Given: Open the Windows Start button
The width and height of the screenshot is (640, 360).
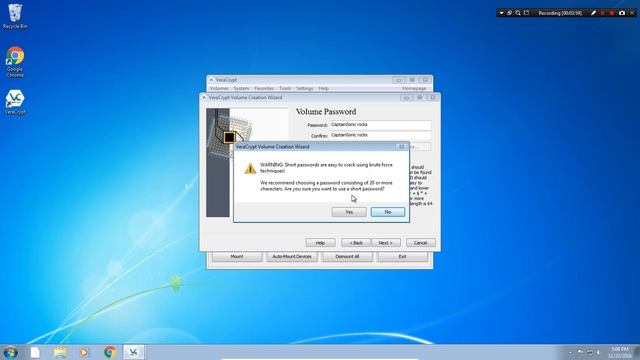Looking at the screenshot, I should point(10,352).
